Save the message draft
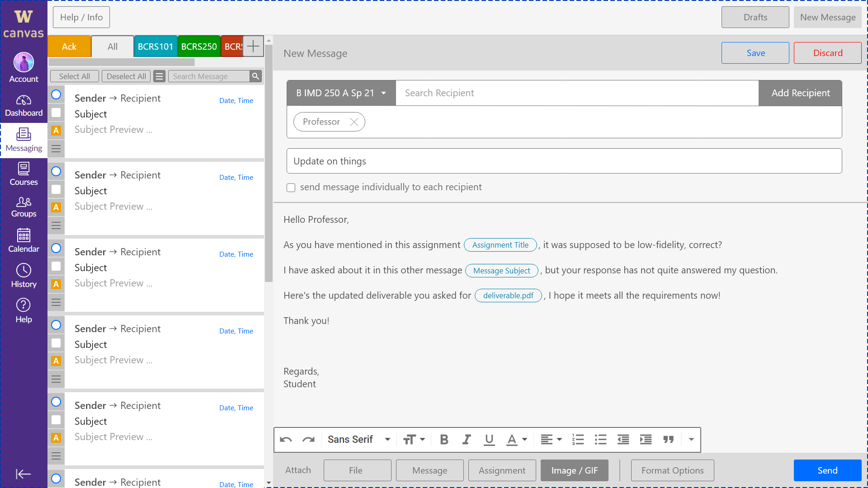This screenshot has width=868, height=488. (755, 53)
